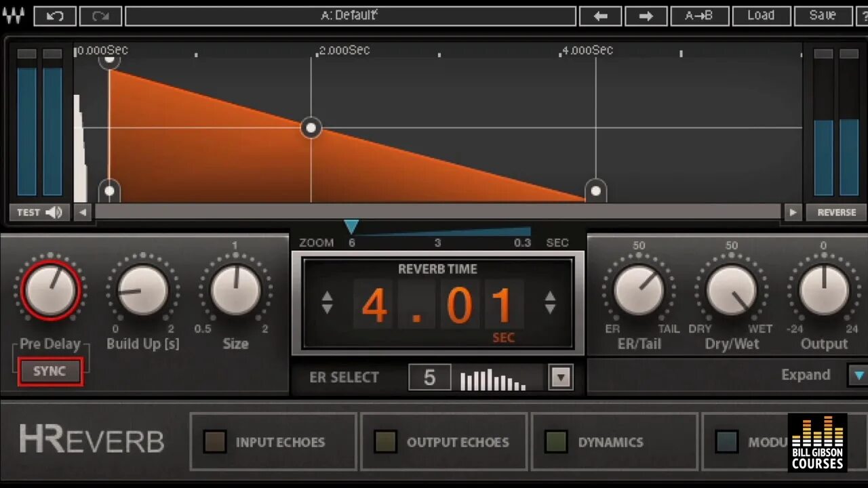This screenshot has height=488, width=868.
Task: Go to previous preset arrow
Action: [600, 16]
